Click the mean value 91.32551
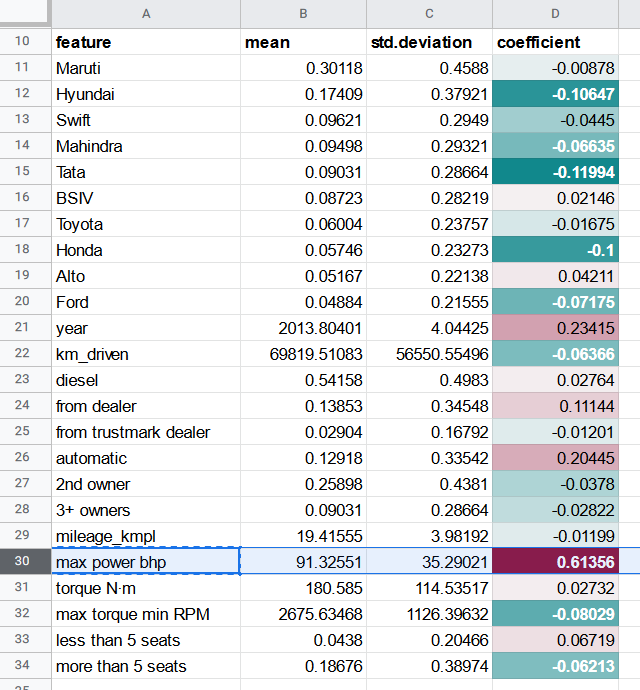The height and width of the screenshot is (690, 640). tap(303, 562)
